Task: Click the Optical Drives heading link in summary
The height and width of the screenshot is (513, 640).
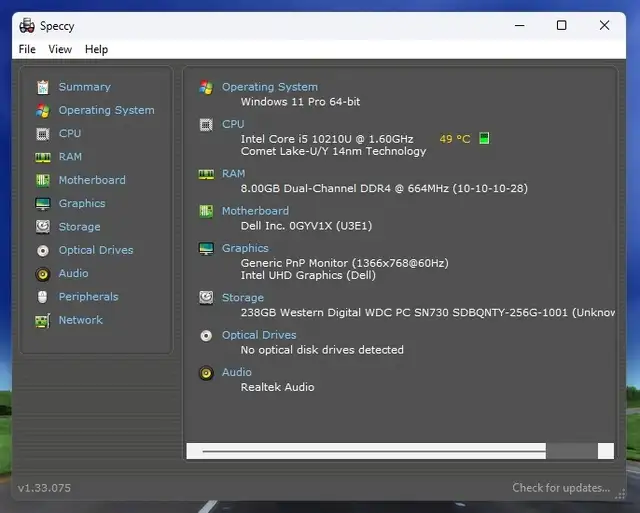Action: [259, 335]
